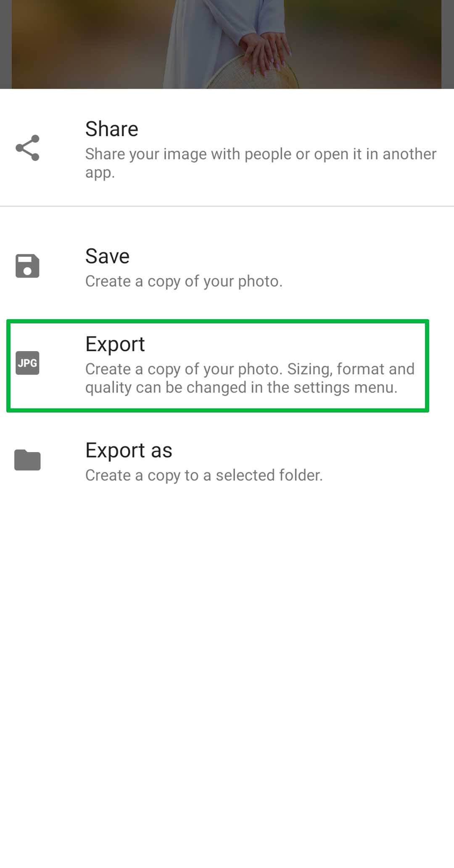Image resolution: width=454 pixels, height=868 pixels.
Task: Select the Share menu title
Action: 112,129
